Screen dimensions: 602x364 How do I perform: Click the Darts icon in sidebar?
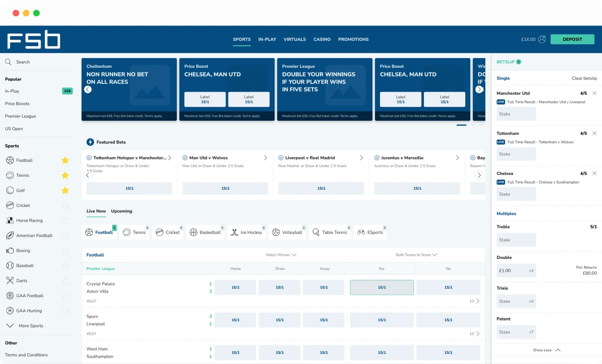tap(10, 280)
